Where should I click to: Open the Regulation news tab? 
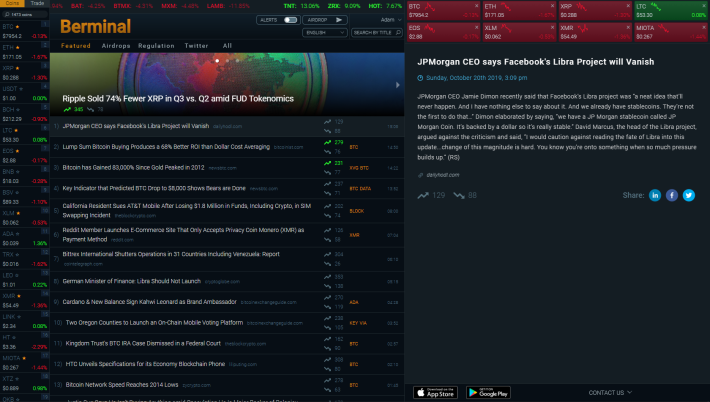(156, 46)
